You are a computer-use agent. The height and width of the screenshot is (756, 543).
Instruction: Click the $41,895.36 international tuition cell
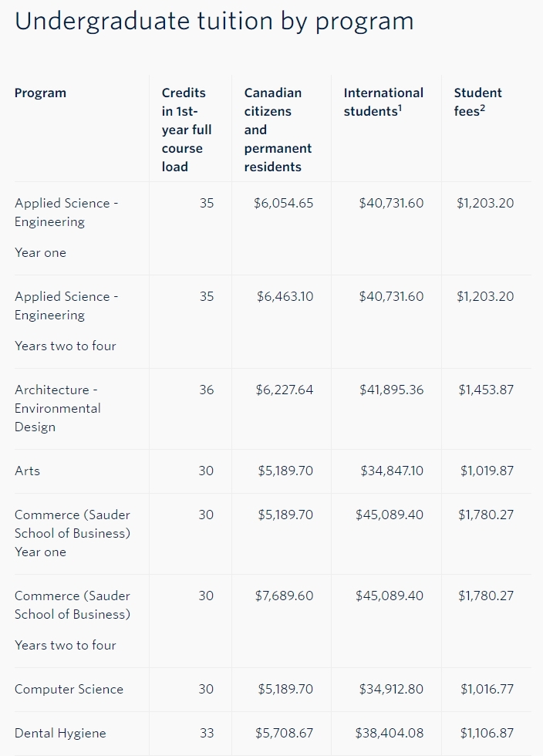click(x=392, y=390)
